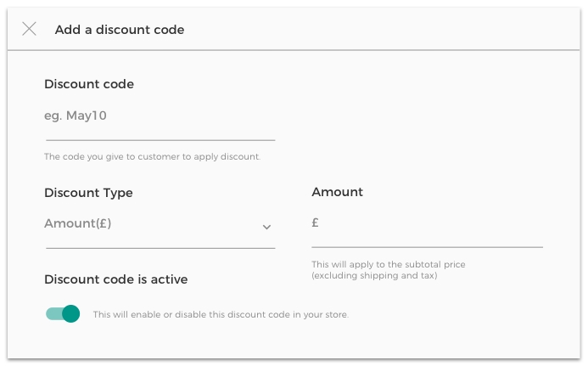Click the toggle description about enabling in store
Screen dimensions: 588x366
[221, 315]
